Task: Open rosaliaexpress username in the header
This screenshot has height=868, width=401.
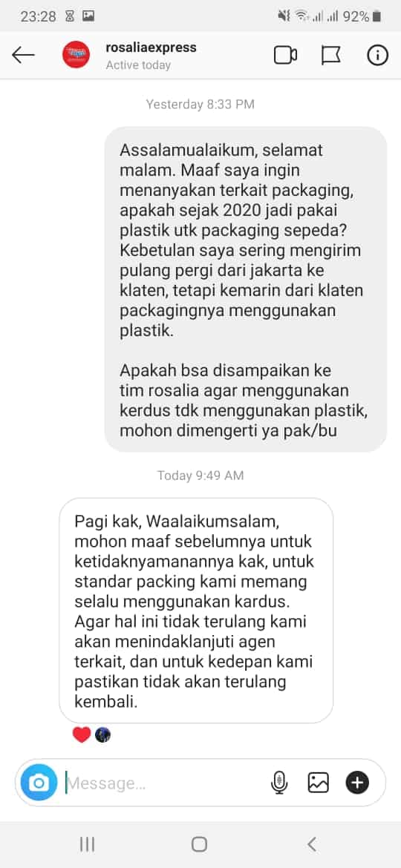Action: 151,47
